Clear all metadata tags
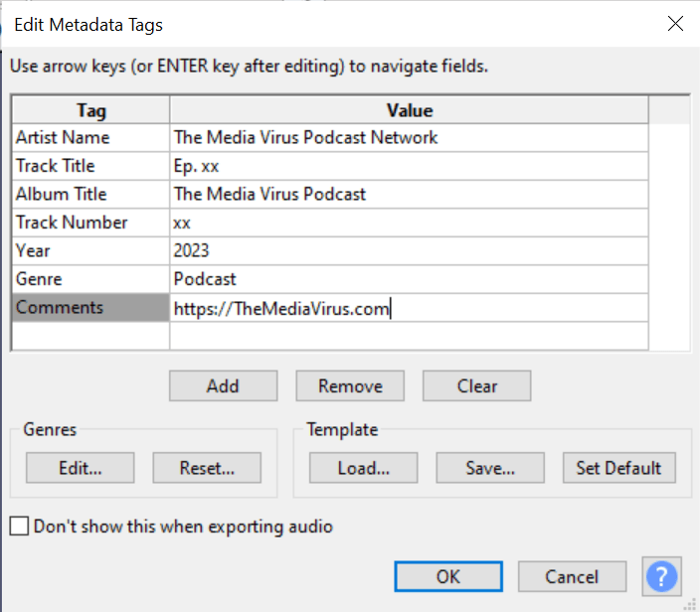 click(x=477, y=385)
